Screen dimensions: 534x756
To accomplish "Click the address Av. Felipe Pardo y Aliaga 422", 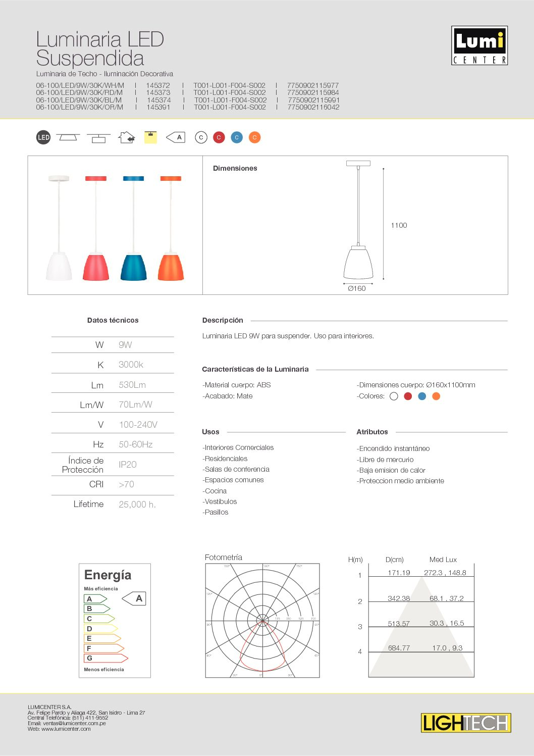I will (x=63, y=713).
